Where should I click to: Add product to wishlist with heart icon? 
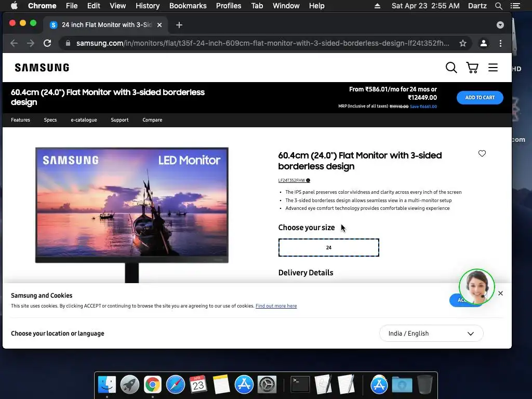tap(482, 153)
